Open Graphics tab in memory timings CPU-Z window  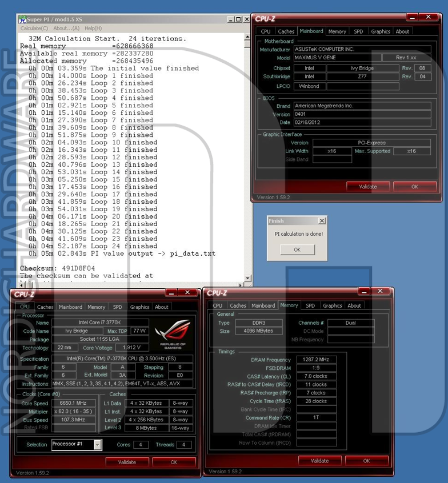click(x=332, y=305)
